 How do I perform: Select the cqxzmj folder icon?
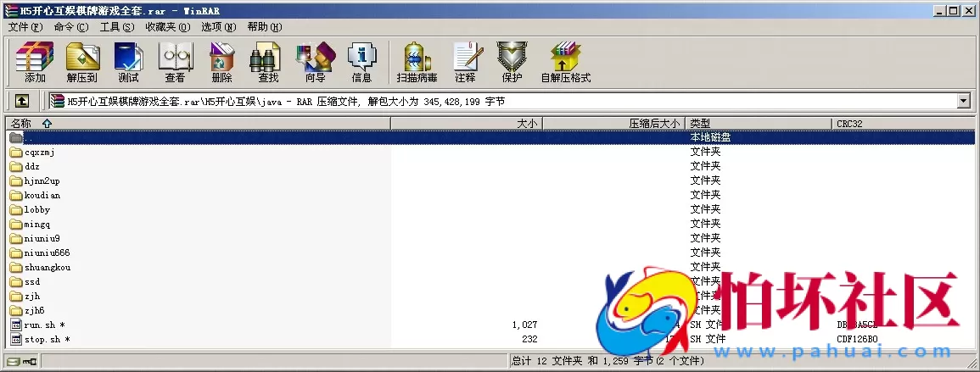[x=16, y=153]
